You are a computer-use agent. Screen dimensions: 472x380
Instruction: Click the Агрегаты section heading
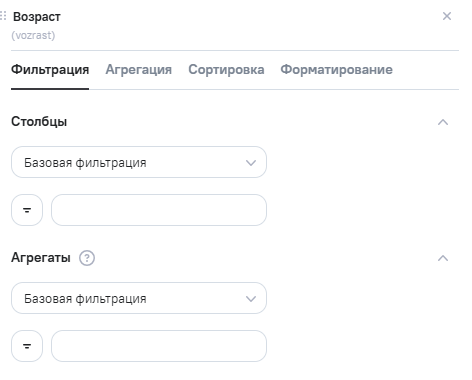[x=41, y=258]
